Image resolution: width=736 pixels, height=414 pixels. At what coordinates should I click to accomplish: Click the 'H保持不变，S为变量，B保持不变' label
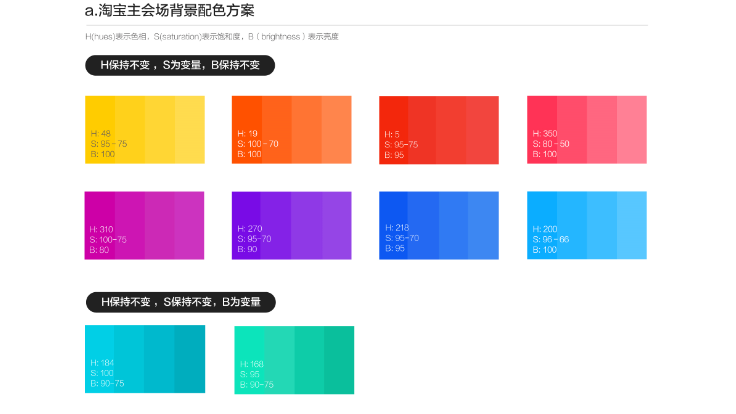(x=180, y=65)
